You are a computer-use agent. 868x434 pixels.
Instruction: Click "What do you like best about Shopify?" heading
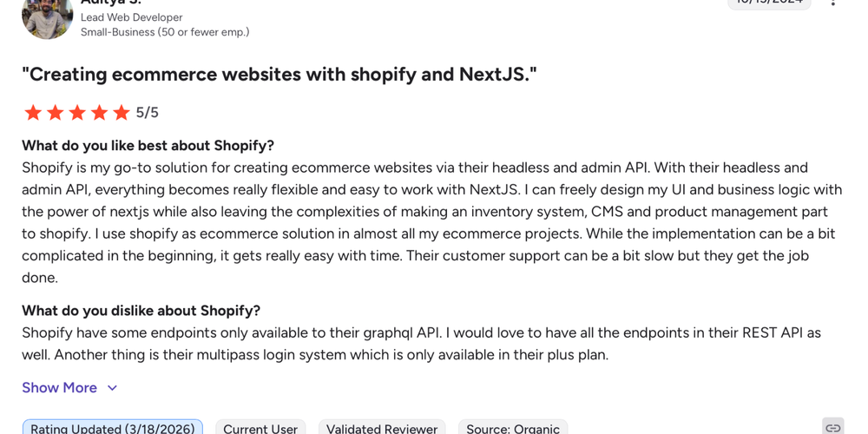148,146
